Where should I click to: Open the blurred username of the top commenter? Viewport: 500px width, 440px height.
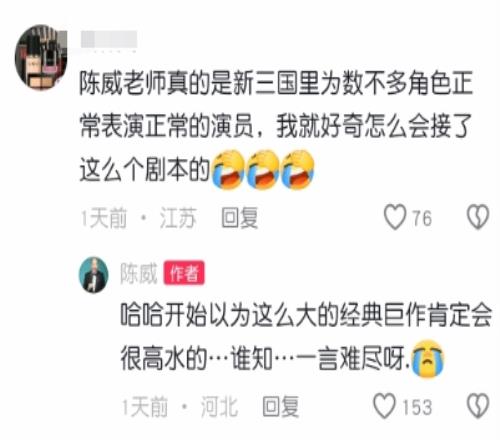pos(109,39)
